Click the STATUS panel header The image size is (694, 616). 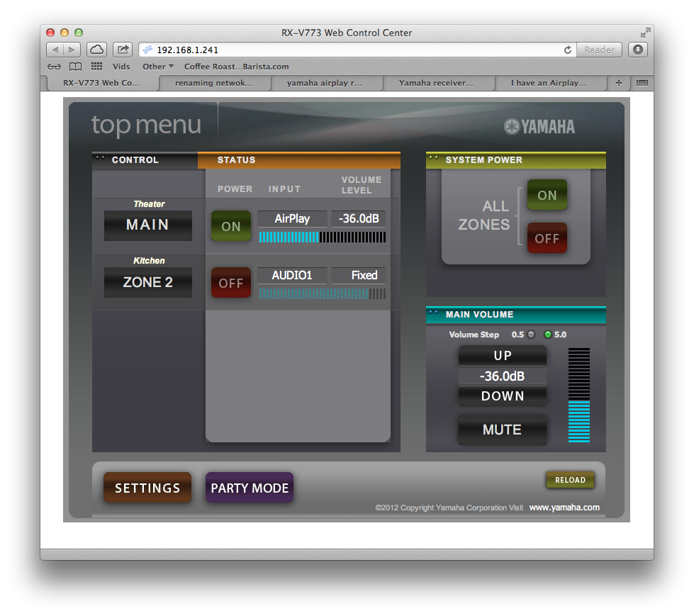(299, 160)
